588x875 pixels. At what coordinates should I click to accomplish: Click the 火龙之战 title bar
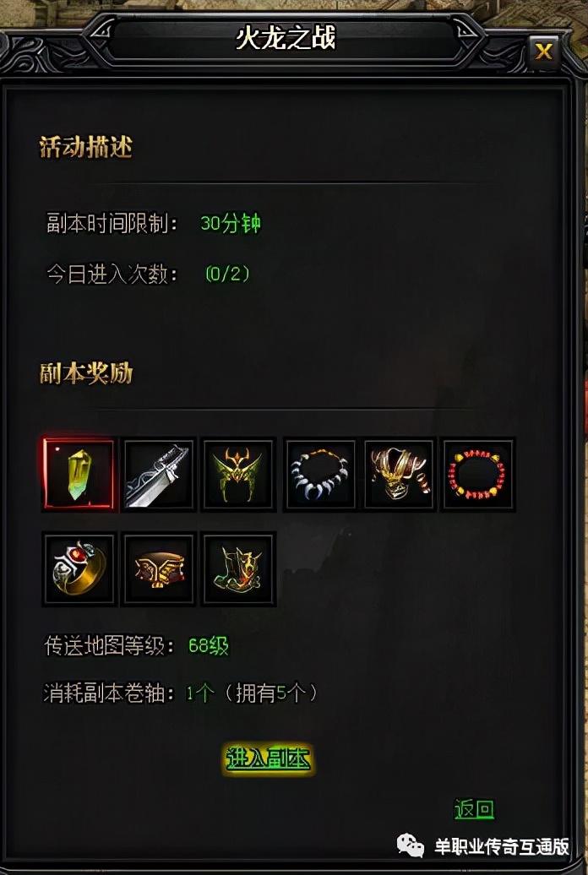pyautogui.click(x=286, y=39)
